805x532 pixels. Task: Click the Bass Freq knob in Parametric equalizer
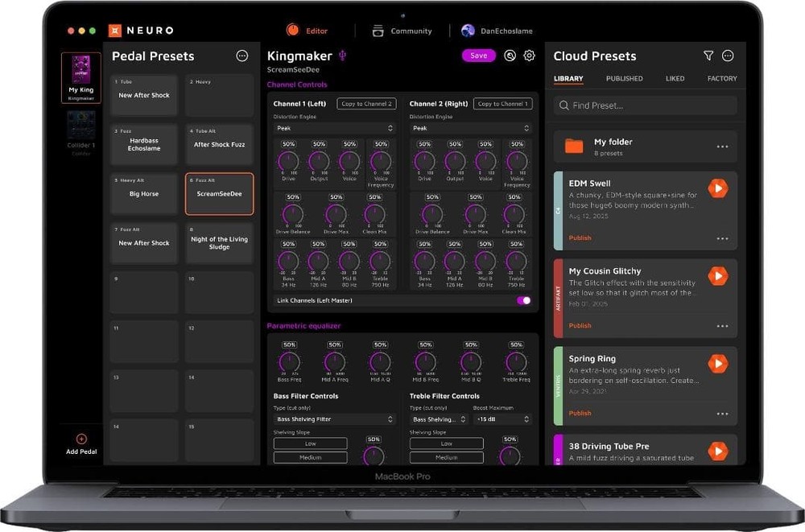point(289,362)
